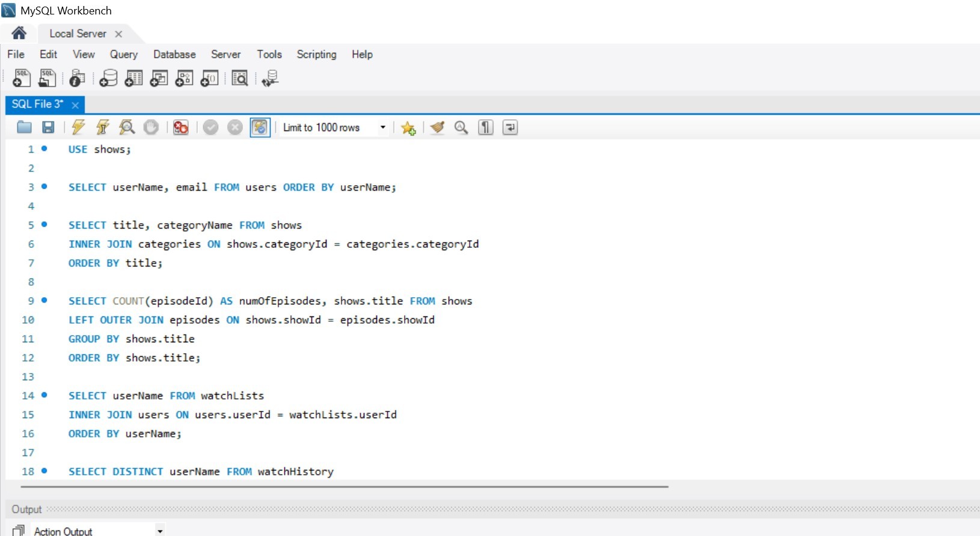Open the object inspector icon

point(77,78)
